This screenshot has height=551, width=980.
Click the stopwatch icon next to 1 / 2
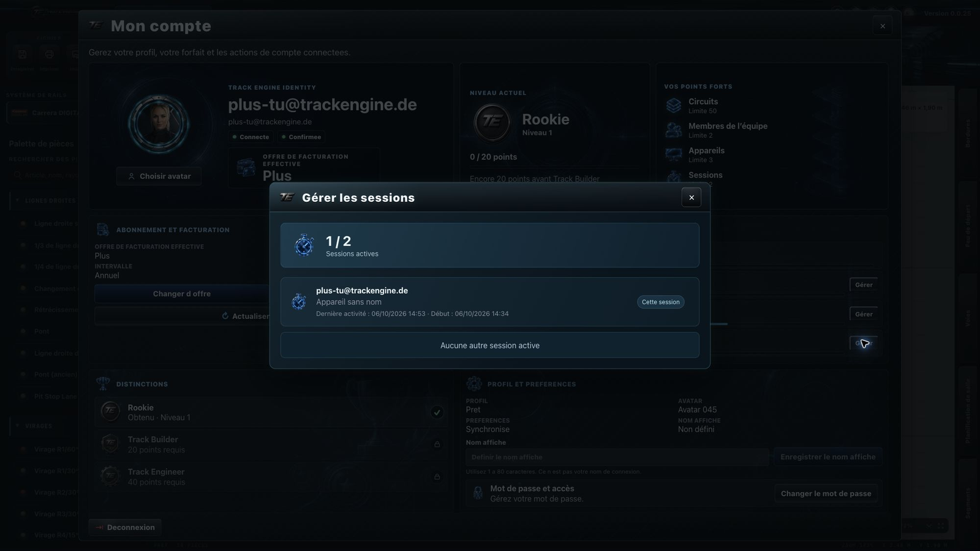click(x=304, y=246)
